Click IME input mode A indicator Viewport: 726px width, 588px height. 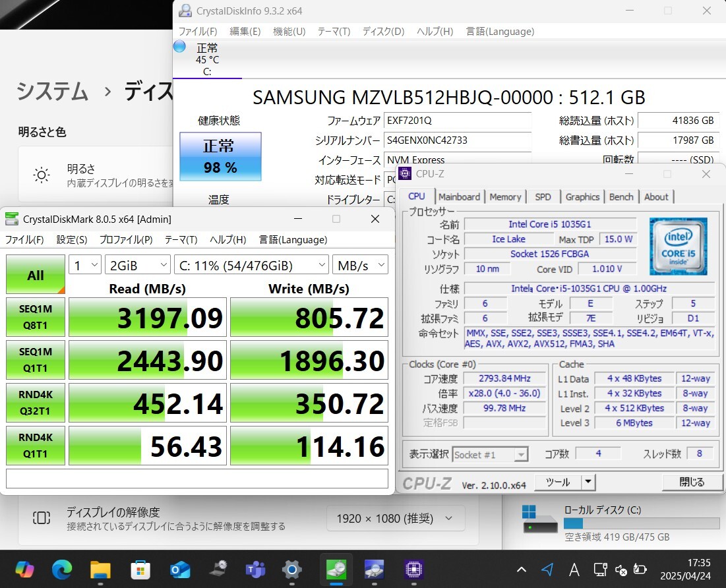point(574,570)
